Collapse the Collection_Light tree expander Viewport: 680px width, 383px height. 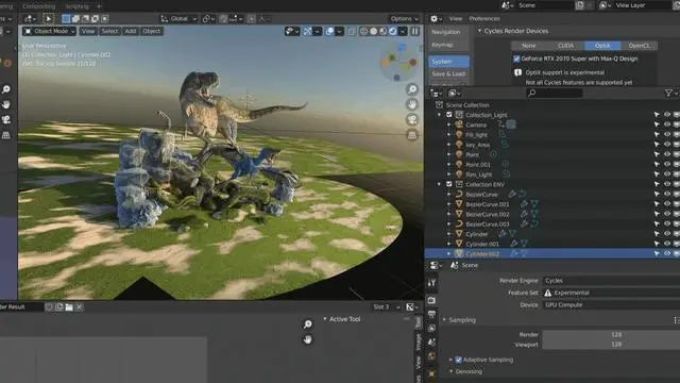tap(439, 115)
